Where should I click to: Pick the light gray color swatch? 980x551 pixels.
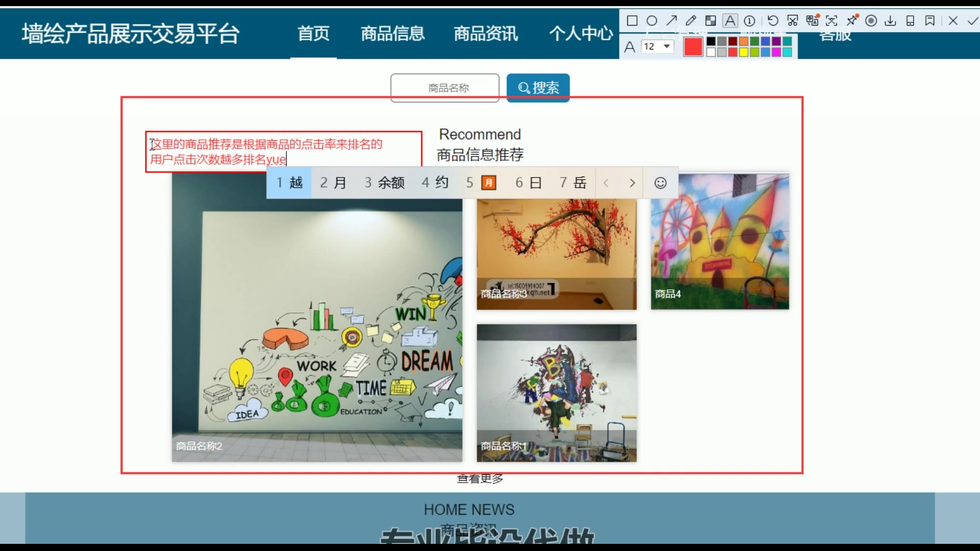722,52
